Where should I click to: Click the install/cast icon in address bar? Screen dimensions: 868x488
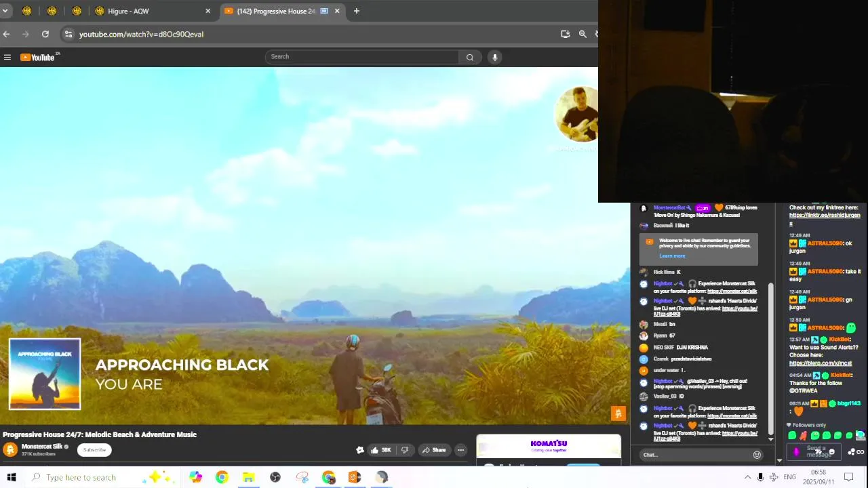[565, 34]
